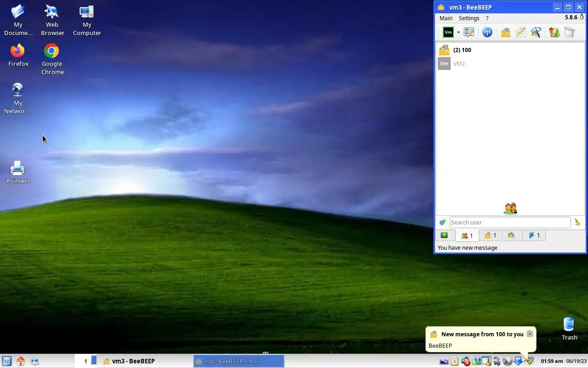Launch Google Chrome from the desktop
This screenshot has height=368, width=588.
coord(52,59)
